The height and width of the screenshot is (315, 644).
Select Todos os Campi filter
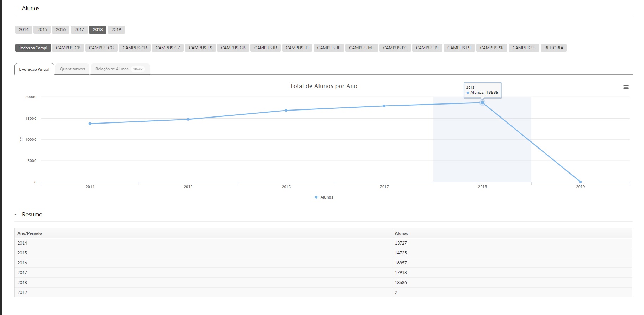[33, 48]
